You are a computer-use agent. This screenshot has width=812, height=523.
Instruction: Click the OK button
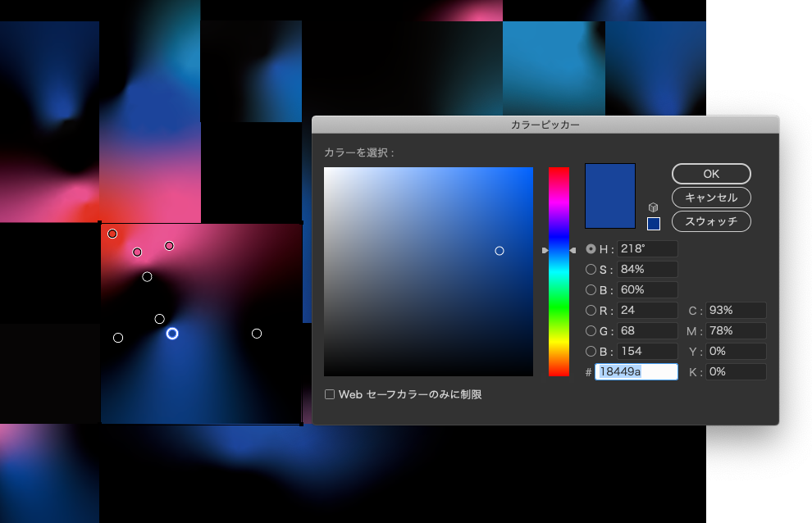point(711,174)
